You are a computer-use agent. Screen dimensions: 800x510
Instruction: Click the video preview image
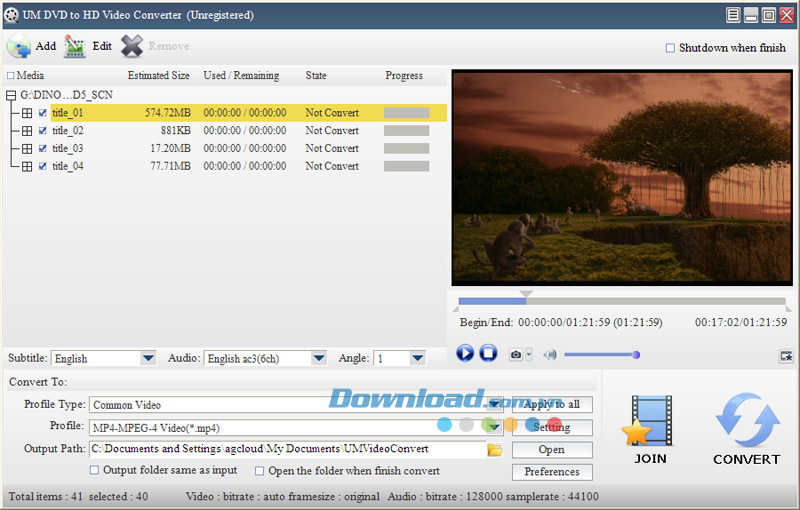click(622, 177)
